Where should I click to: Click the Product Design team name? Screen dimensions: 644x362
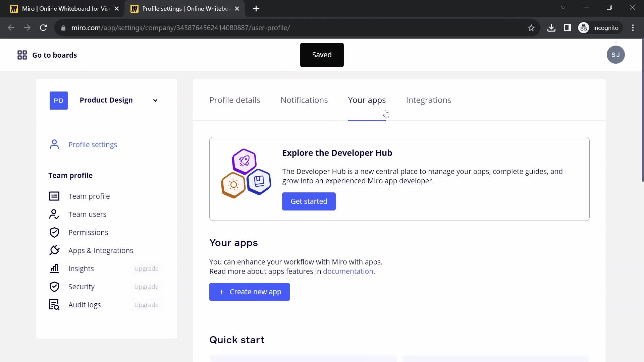(x=106, y=100)
